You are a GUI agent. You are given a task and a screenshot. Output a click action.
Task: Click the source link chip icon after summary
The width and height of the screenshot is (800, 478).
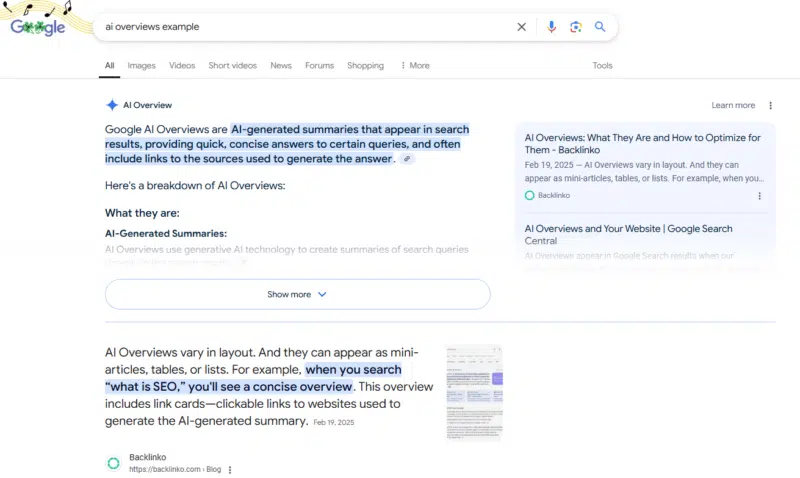[407, 159]
